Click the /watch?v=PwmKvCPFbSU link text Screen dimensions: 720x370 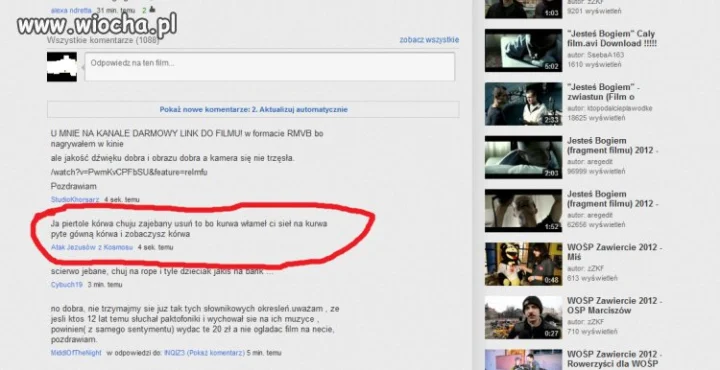[x=129, y=172]
